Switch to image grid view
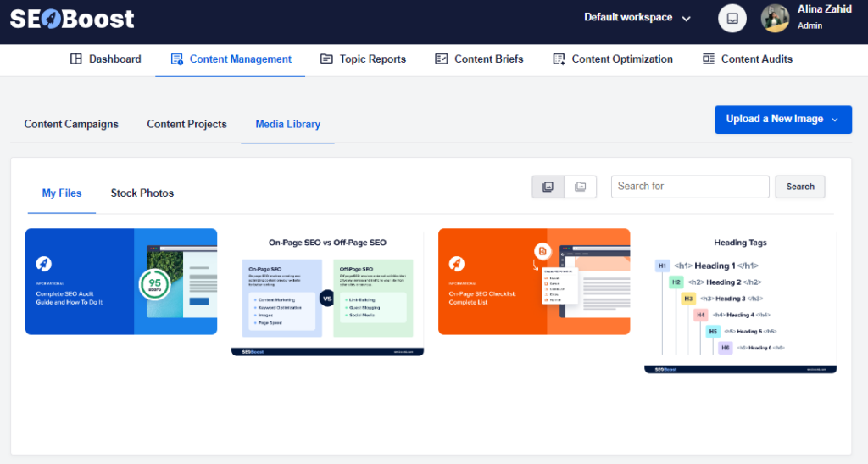 (x=548, y=187)
